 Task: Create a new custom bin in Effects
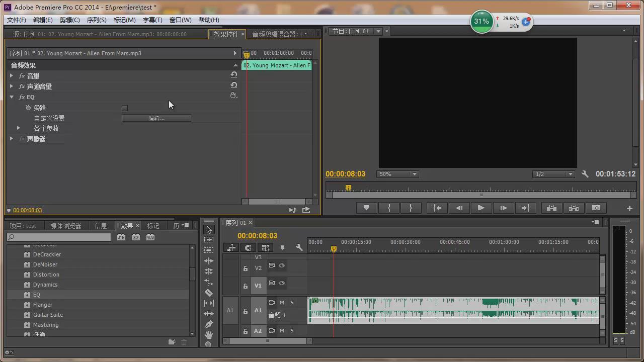(x=172, y=342)
